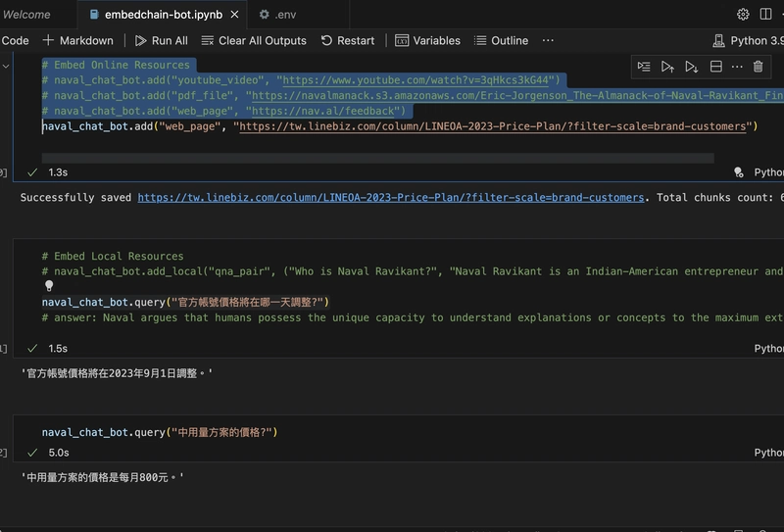This screenshot has height=532, width=784.
Task: Open notebook toolbar overflow ellipsis menu
Action: [x=548, y=40]
